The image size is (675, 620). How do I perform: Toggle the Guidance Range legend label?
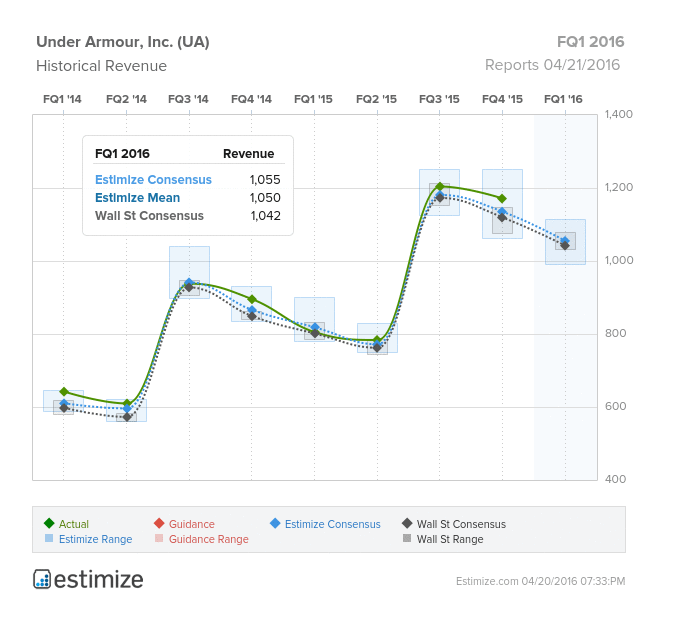[x=209, y=539]
